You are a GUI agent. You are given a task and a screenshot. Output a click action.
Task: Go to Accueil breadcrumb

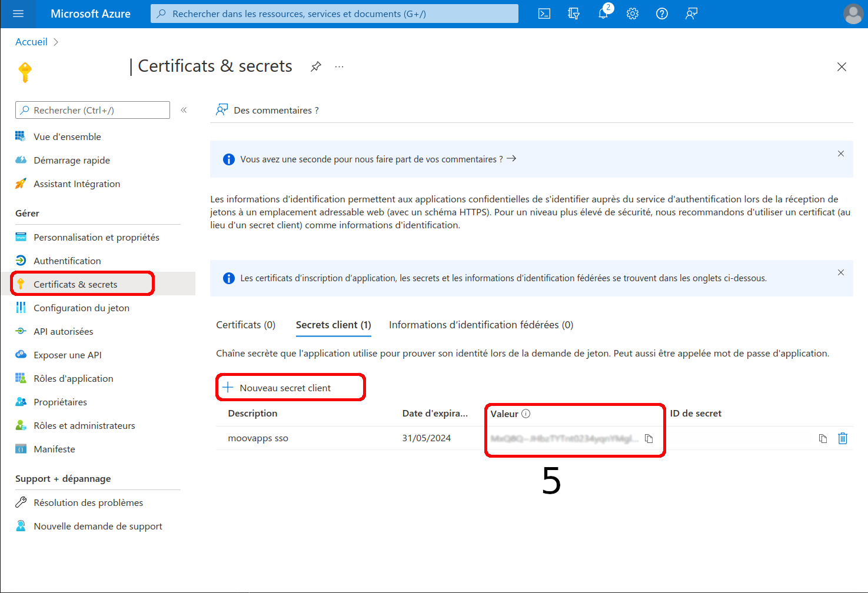[31, 42]
